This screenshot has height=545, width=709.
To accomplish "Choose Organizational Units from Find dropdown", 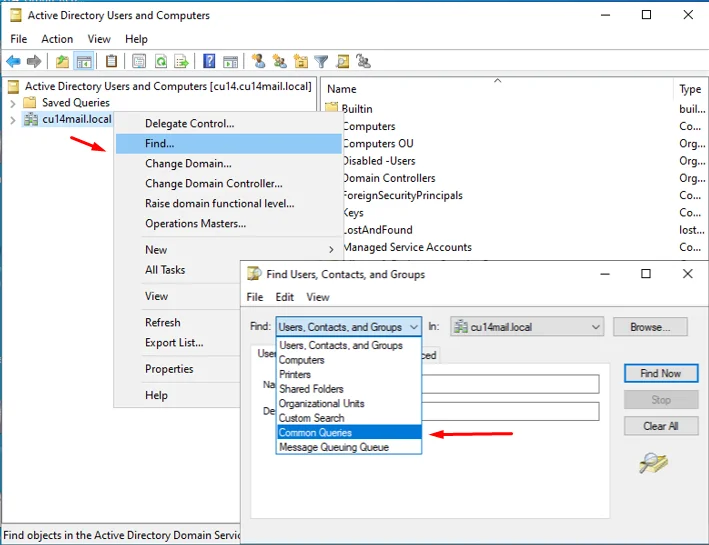I will click(349, 403).
